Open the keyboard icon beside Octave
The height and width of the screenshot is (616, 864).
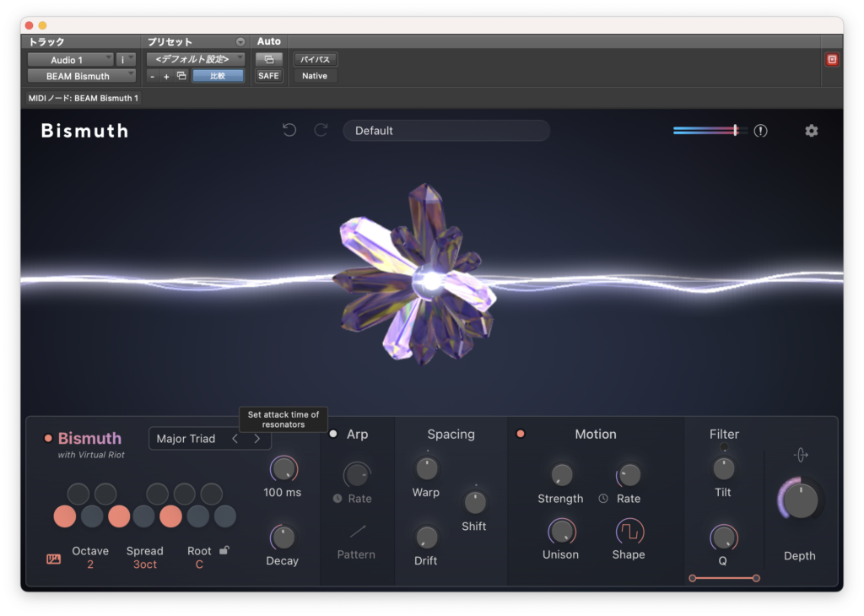click(x=53, y=559)
